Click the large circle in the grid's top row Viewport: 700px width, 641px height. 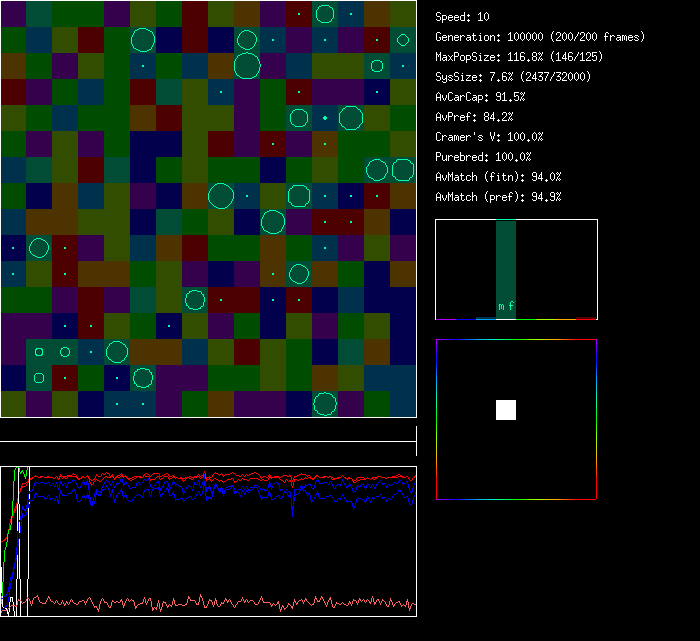point(324,14)
